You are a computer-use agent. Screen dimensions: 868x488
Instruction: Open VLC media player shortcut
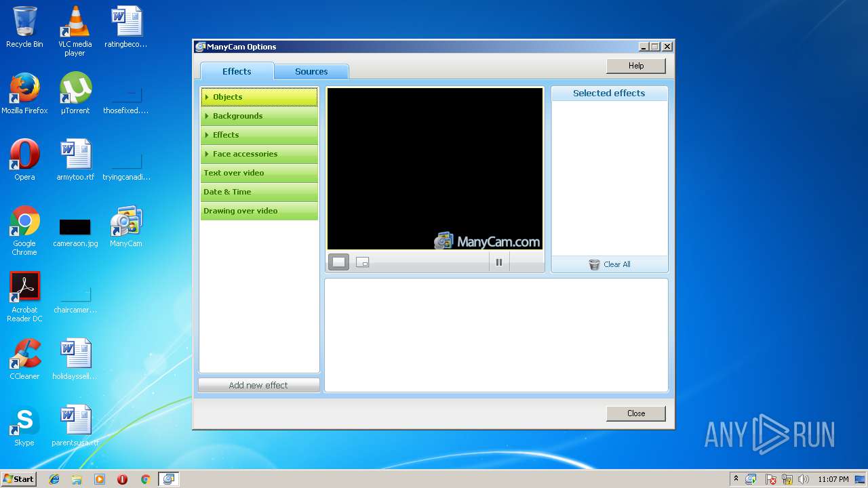(x=75, y=31)
